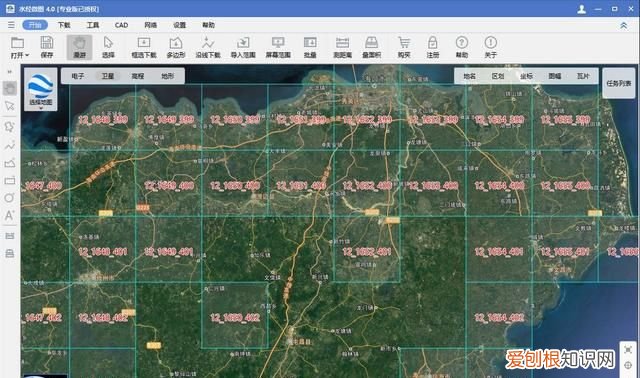Switch map type to 高程

pyautogui.click(x=138, y=76)
